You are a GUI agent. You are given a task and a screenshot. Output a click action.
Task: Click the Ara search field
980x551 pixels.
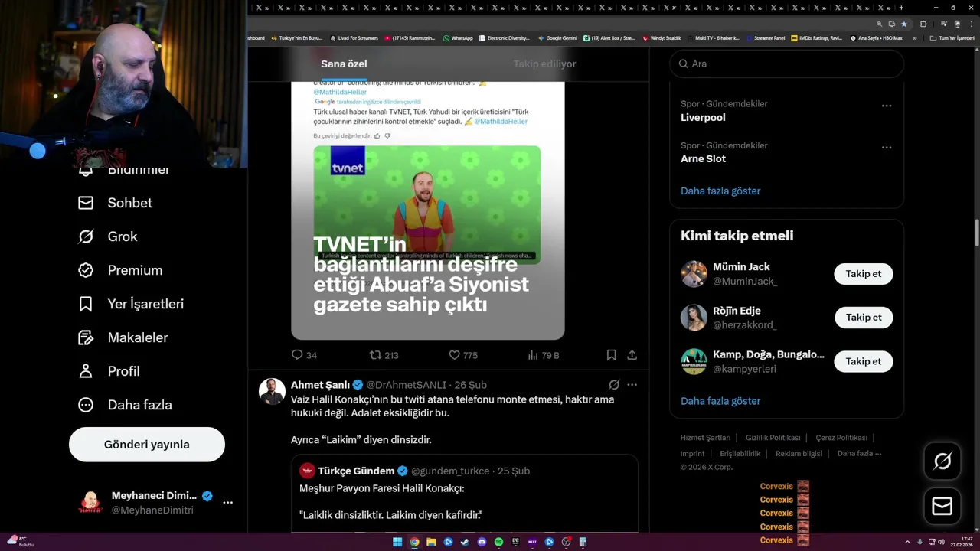coord(787,64)
